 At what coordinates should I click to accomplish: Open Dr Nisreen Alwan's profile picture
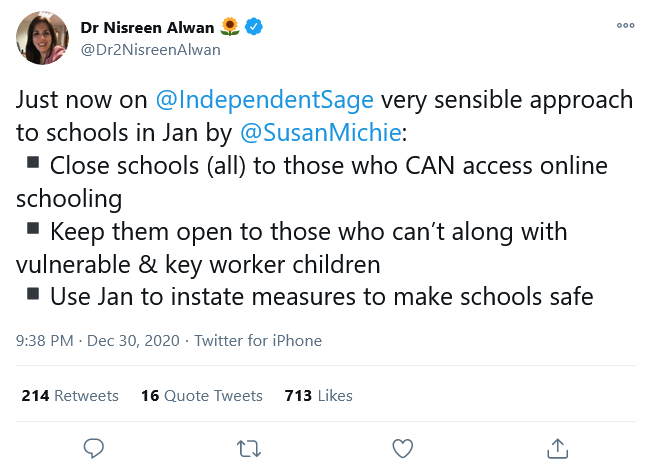[x=42, y=38]
